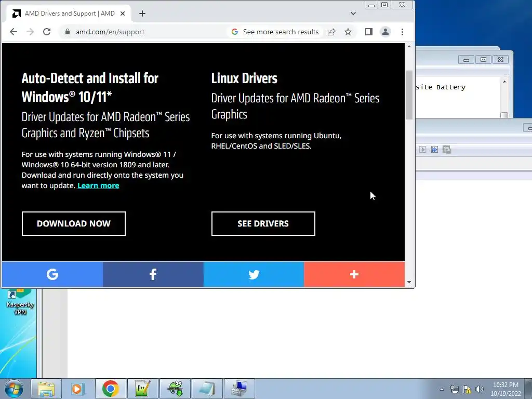
Task: Close the AMD Drivers and Support tab
Action: [123, 14]
